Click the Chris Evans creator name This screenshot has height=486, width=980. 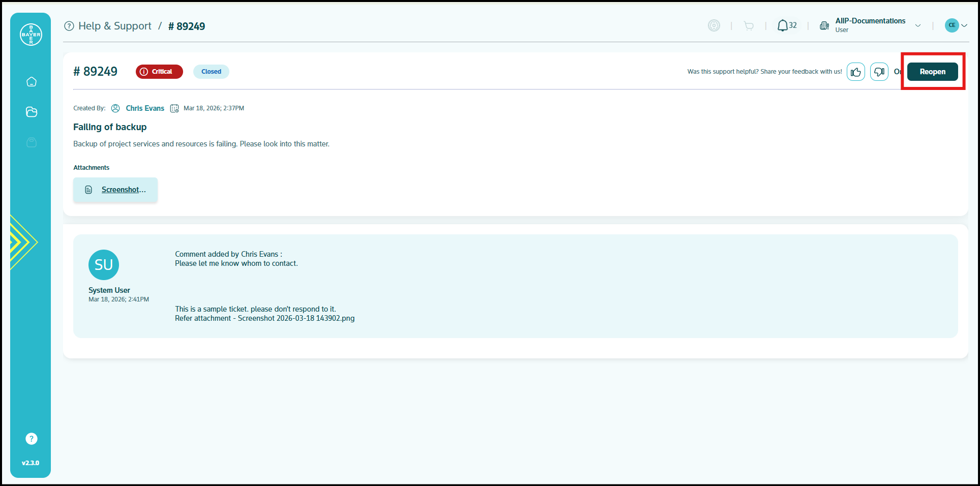[x=145, y=108]
